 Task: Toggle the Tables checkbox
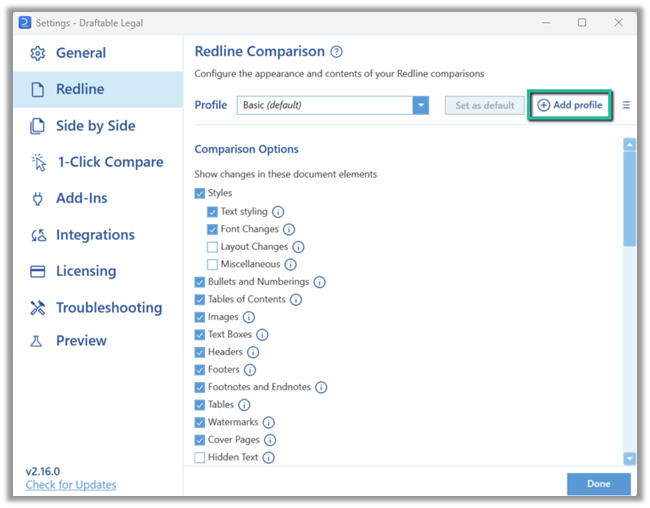pos(200,405)
